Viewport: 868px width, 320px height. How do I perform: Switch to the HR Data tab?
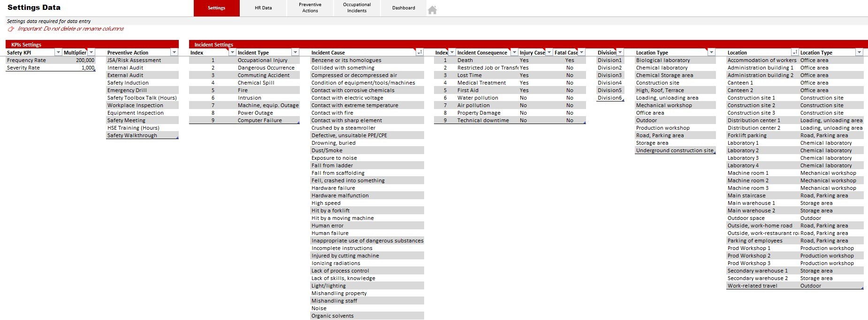(263, 8)
